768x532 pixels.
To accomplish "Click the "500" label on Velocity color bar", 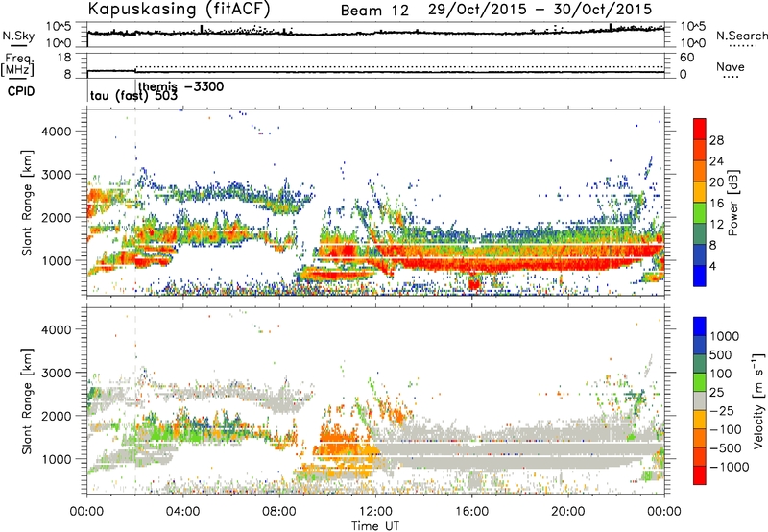I will coord(723,354).
